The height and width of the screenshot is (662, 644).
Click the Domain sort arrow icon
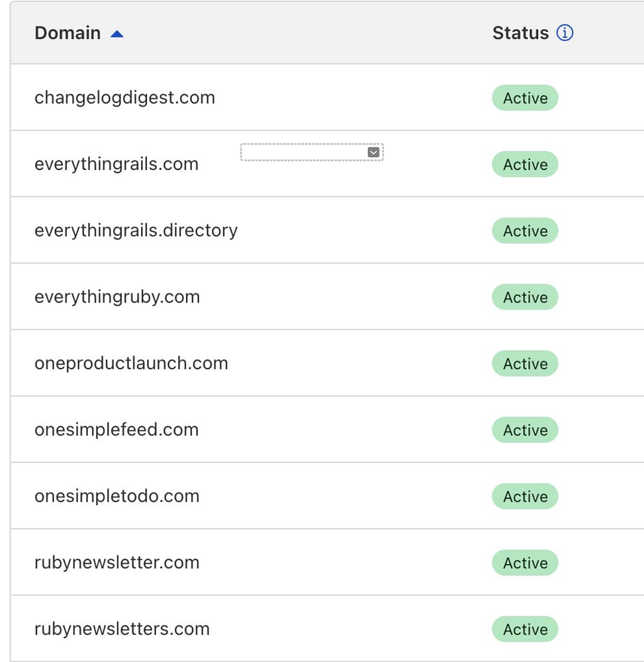[117, 34]
